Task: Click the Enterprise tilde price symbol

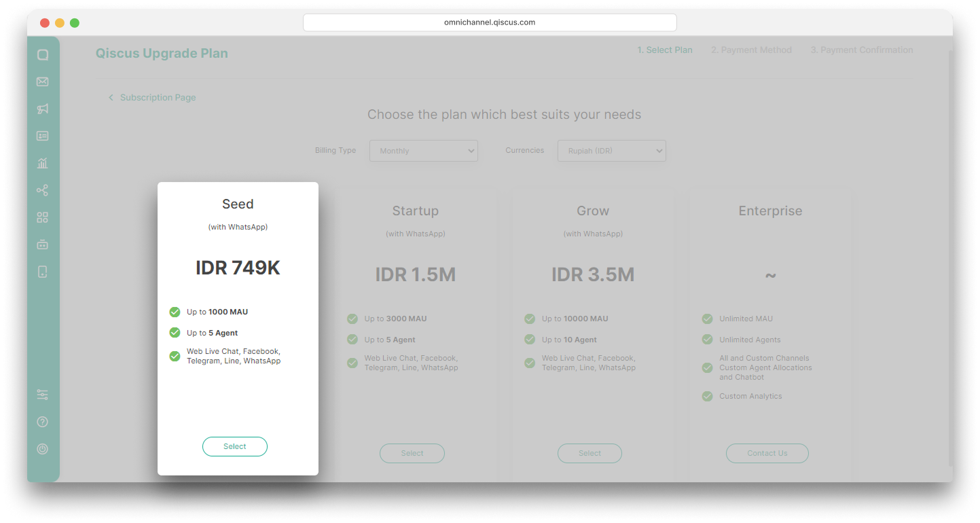Action: (770, 276)
